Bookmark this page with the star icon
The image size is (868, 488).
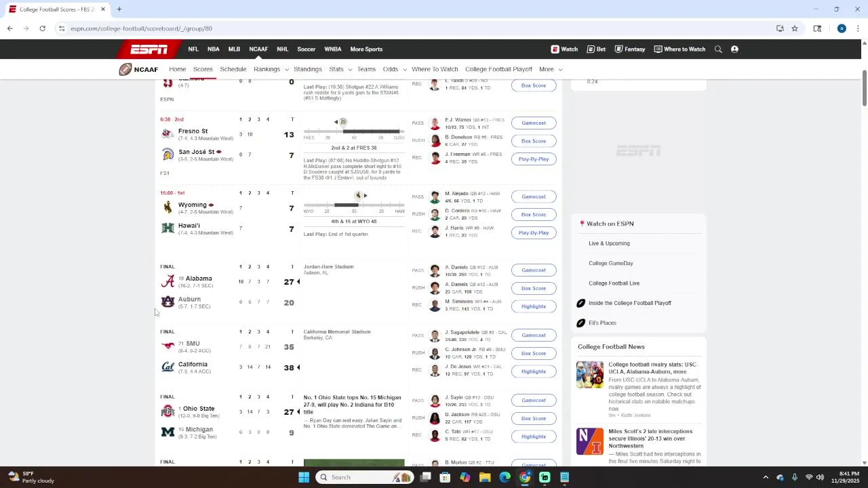[x=795, y=28]
